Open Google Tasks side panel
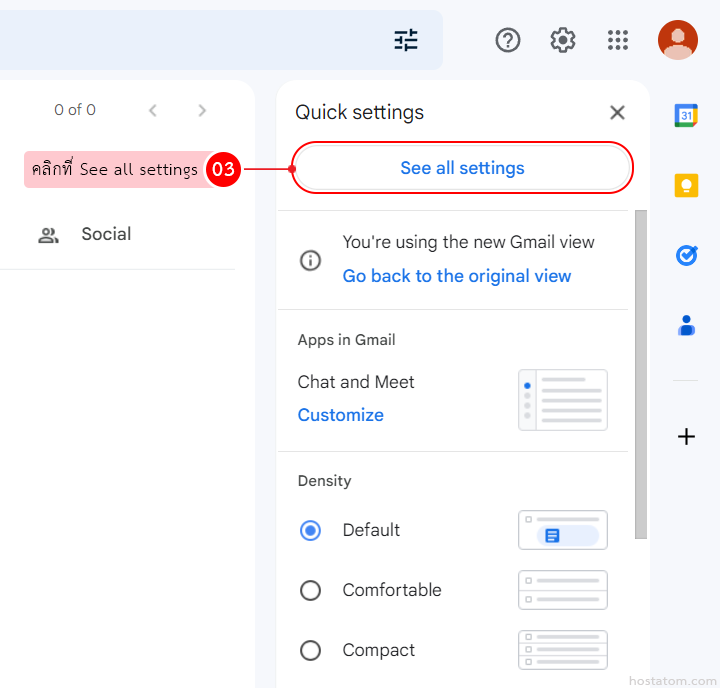The image size is (720, 688). point(686,256)
